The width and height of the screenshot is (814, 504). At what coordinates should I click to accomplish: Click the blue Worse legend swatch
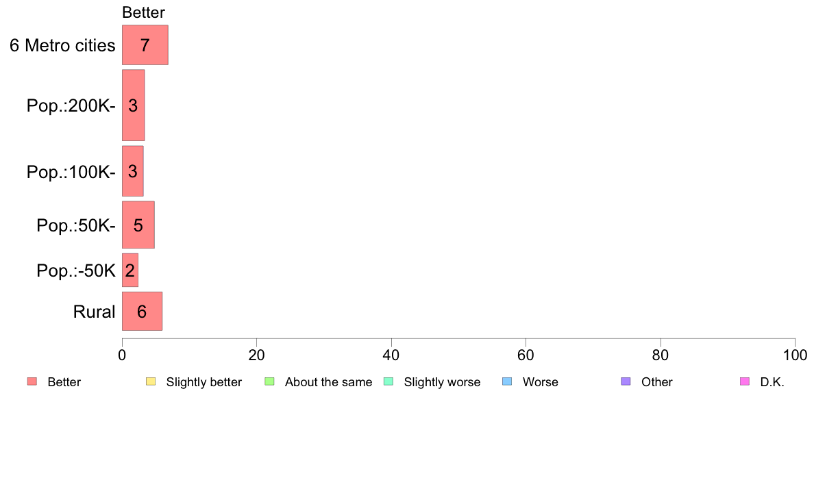(x=507, y=381)
